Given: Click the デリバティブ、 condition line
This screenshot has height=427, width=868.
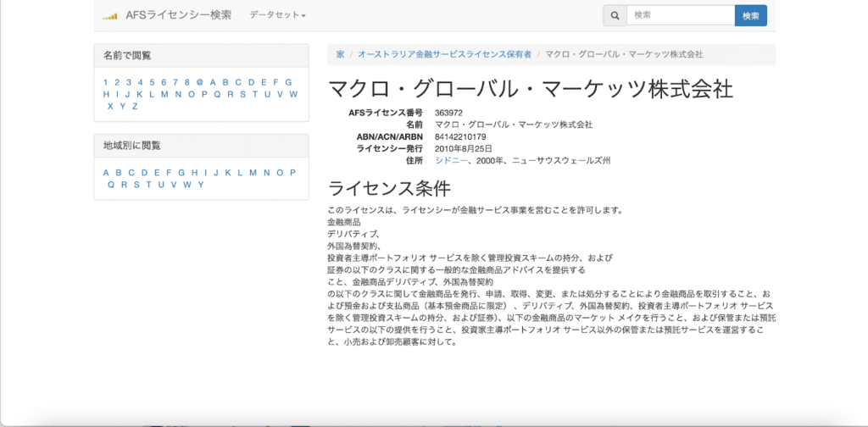Looking at the screenshot, I should pyautogui.click(x=353, y=234).
